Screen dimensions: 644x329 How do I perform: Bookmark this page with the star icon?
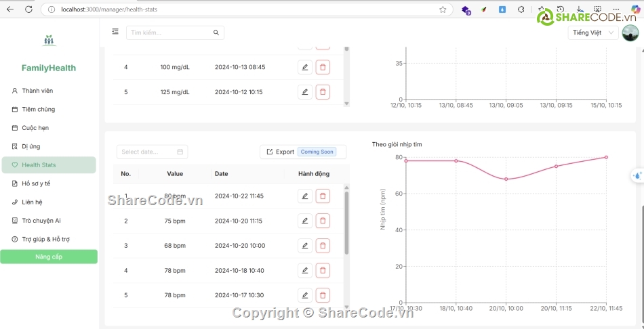pos(443,9)
